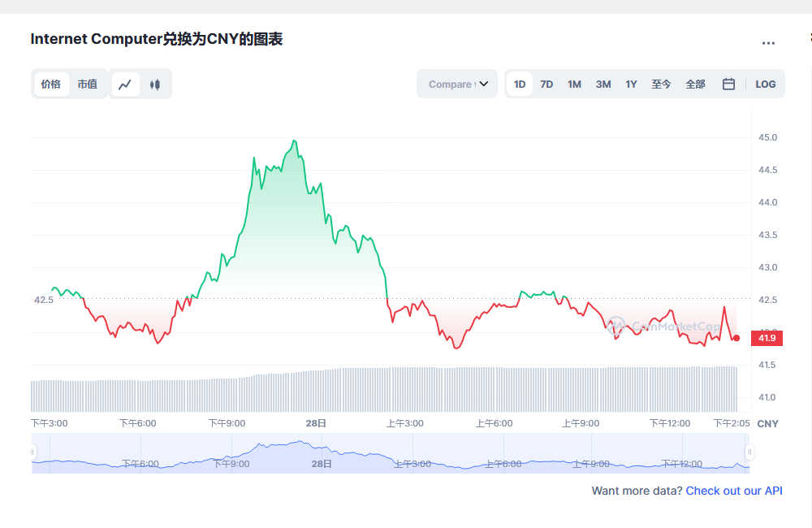Click the 下午3:00 x-axis label
This screenshot has height=528, width=812.
tap(50, 423)
